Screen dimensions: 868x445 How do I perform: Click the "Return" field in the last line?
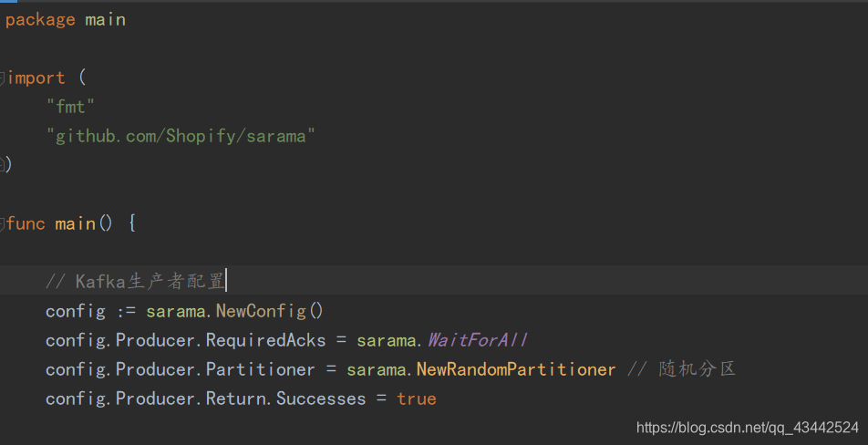236,398
